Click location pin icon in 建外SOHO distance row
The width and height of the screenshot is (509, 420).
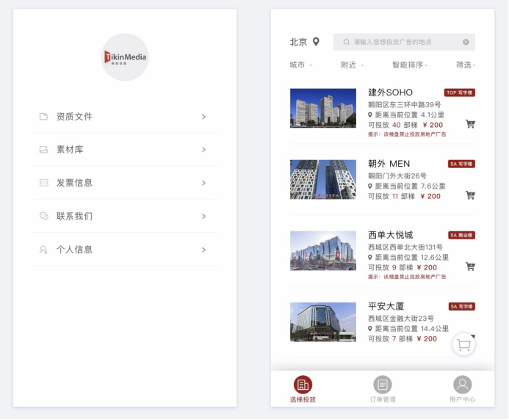tap(369, 115)
